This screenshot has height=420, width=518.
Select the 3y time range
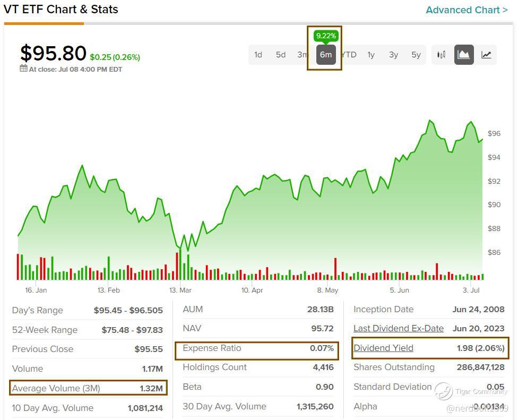point(393,55)
